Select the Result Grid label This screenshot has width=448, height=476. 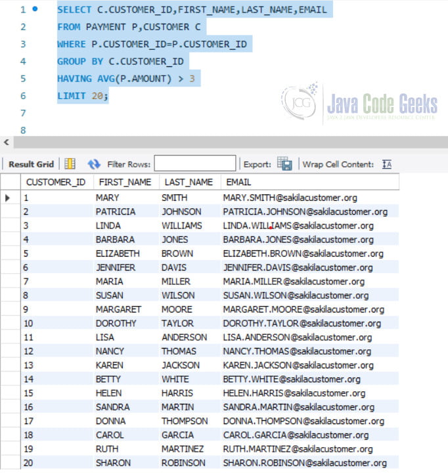[31, 164]
